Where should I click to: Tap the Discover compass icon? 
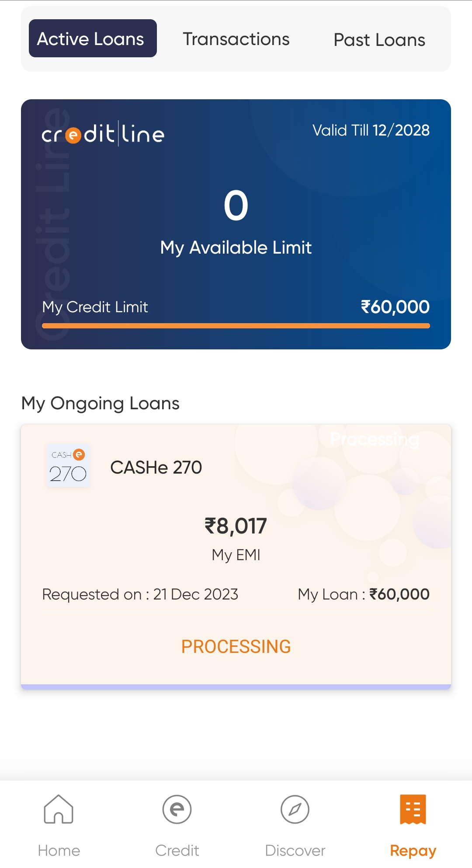point(295,809)
